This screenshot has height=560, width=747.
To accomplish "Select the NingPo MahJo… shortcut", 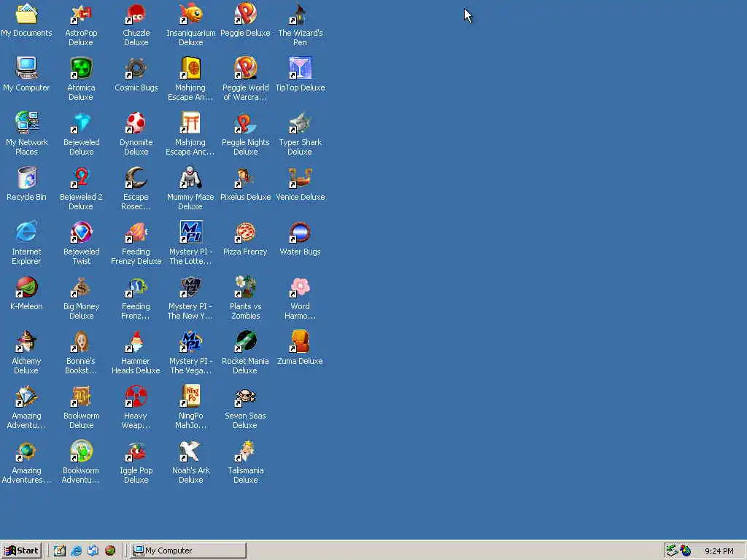I will click(x=190, y=408).
